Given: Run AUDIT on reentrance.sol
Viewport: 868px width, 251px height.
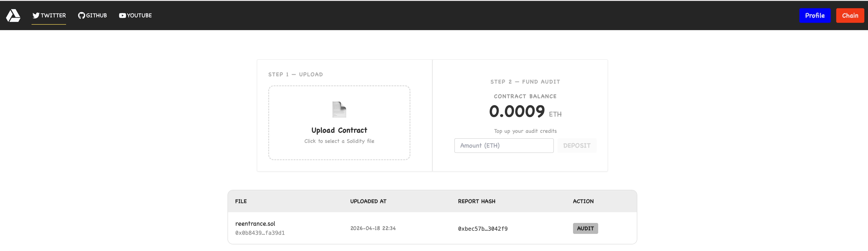Looking at the screenshot, I should point(585,228).
